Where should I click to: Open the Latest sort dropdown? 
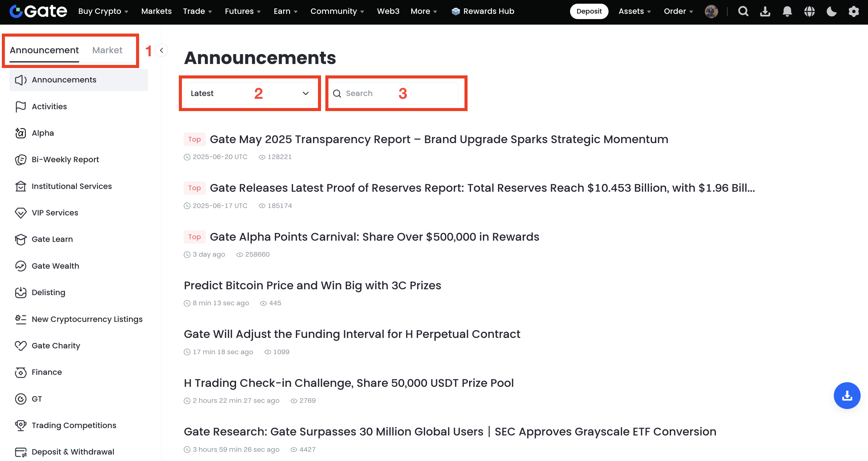(250, 93)
